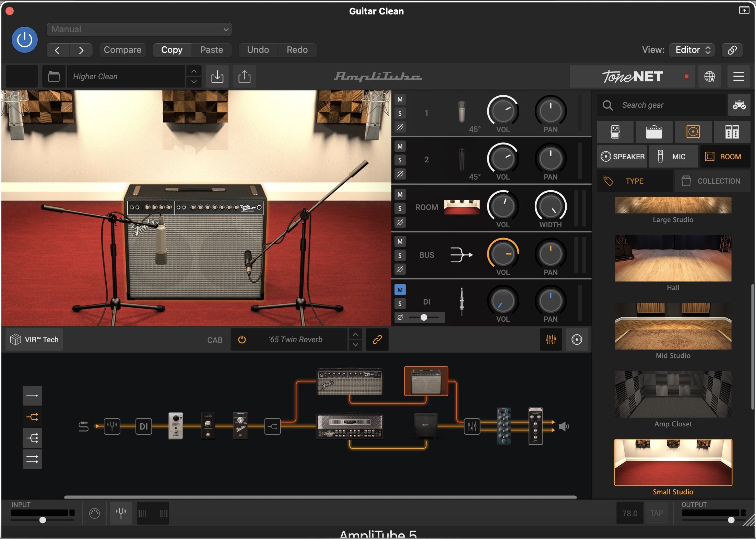Choose the Amp Closet room thumbnail
Screen dimensions: 756x539
673,394
